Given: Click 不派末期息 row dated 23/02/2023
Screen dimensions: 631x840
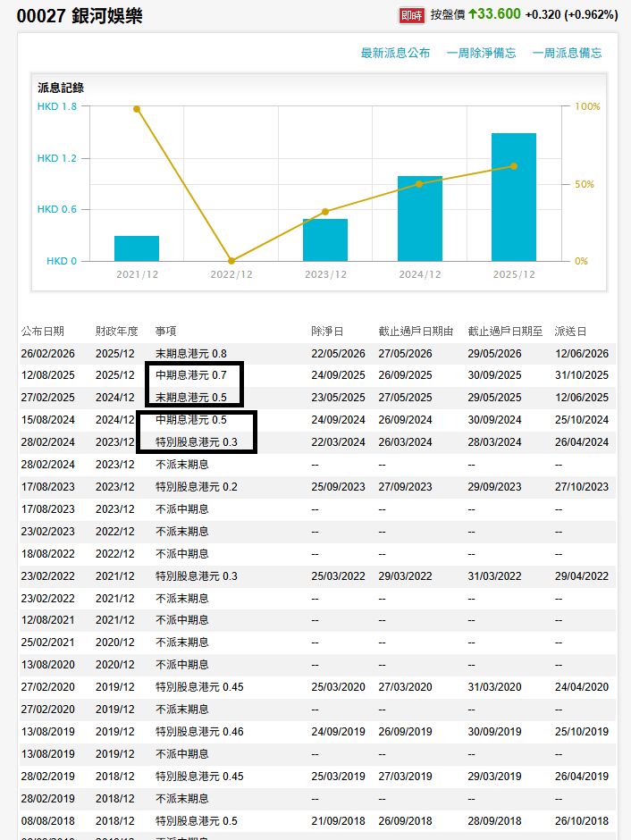Looking at the screenshot, I should [317, 532].
